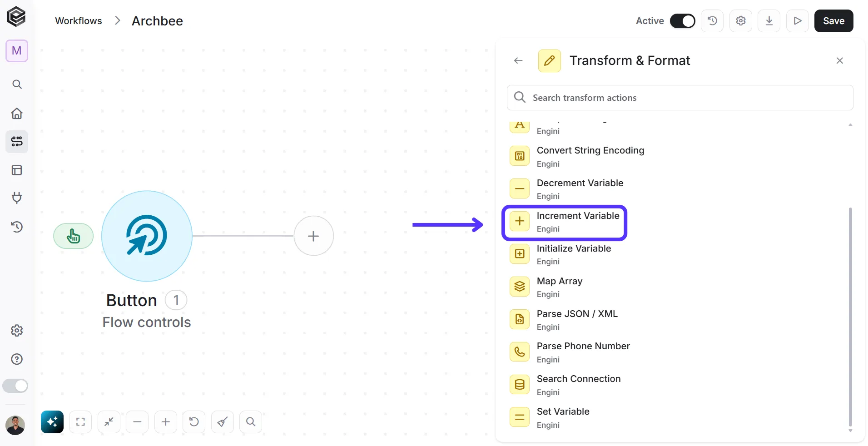Click the canvas search magnifier icon
Image resolution: width=868 pixels, height=446 pixels.
pyautogui.click(x=251, y=422)
